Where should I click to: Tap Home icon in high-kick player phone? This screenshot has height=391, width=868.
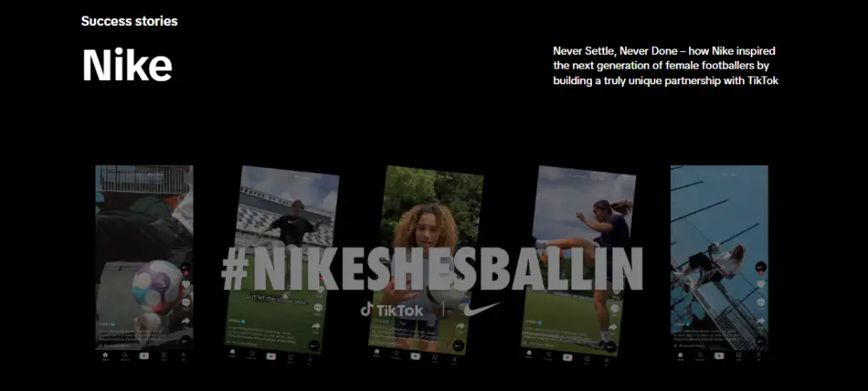[x=529, y=353]
